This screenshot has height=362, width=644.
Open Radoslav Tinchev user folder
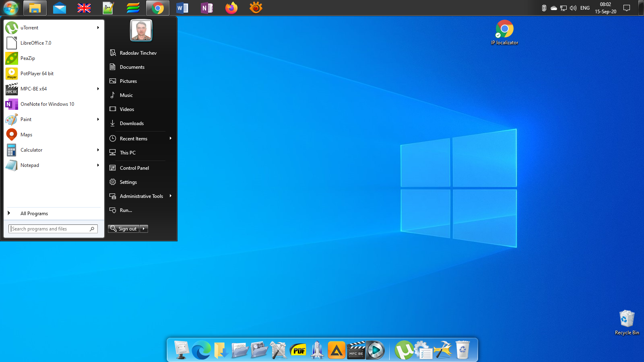(141, 53)
